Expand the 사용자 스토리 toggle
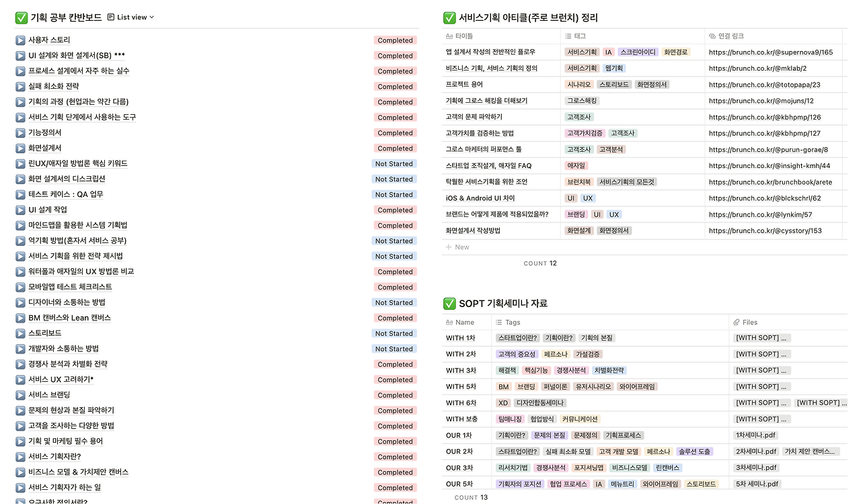This screenshot has height=504, width=861. (20, 40)
